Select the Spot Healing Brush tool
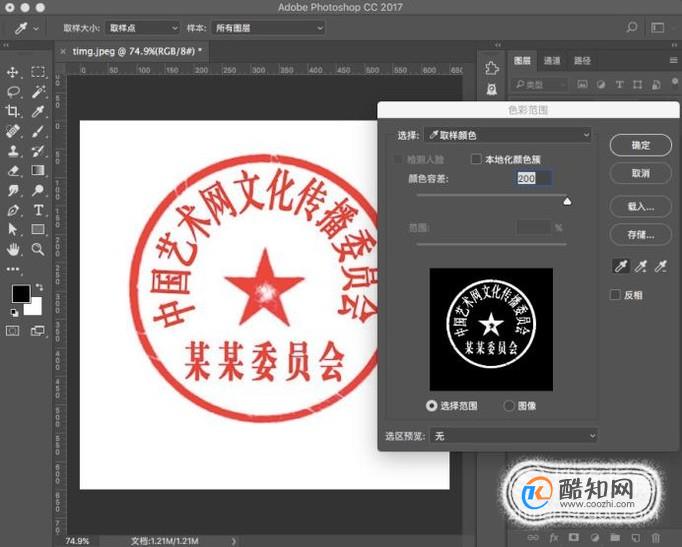682x547 pixels. point(13,131)
